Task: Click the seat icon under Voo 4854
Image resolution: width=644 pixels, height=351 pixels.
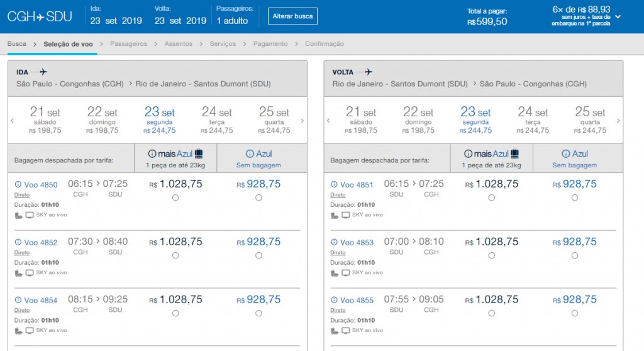Action: point(18,331)
